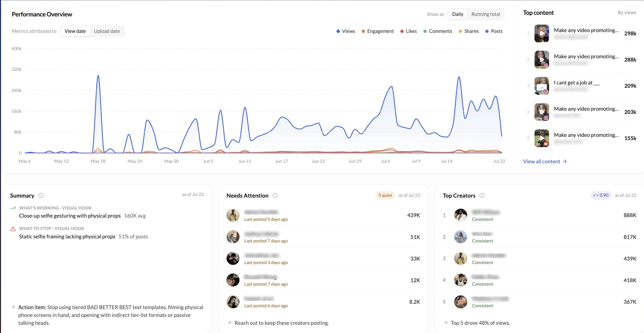Click the May 18 x-axis label
The height and width of the screenshot is (333, 644).
[98, 161]
